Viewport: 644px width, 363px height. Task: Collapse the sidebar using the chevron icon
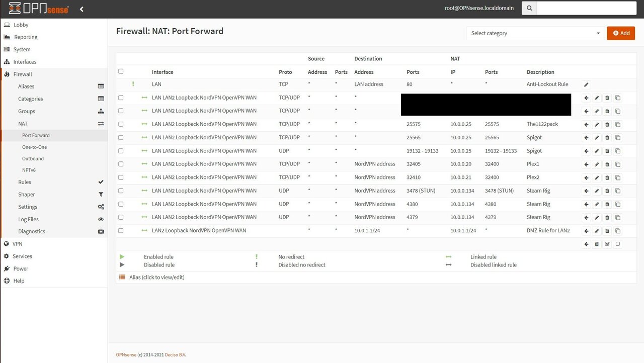click(82, 9)
